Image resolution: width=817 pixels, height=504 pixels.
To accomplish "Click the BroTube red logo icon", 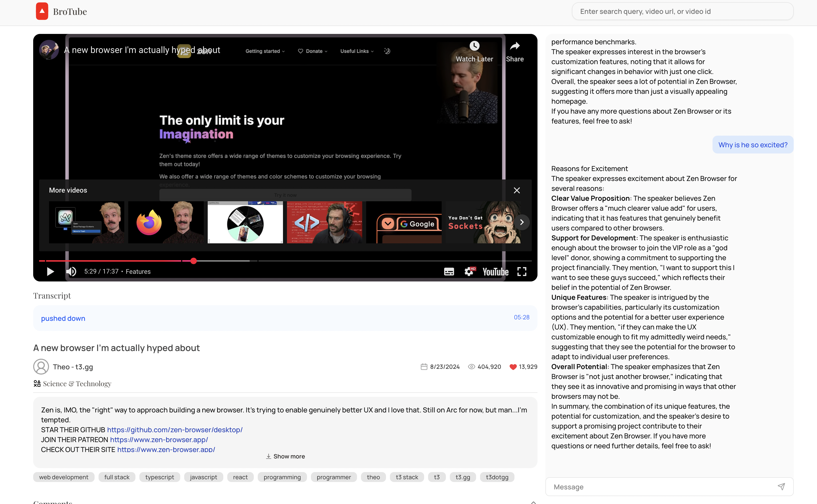I will [x=42, y=11].
